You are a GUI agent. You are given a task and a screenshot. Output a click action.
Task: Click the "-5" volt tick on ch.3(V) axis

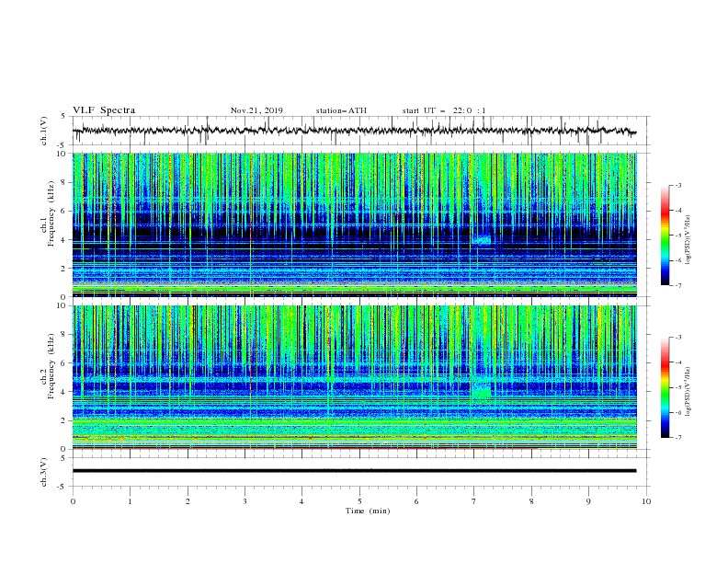pyautogui.click(x=63, y=487)
